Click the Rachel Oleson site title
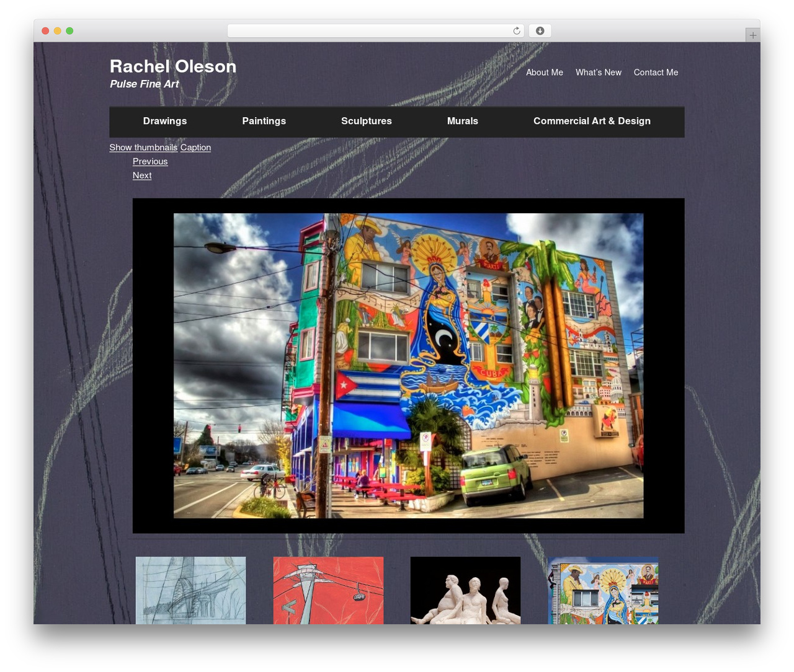 tap(173, 66)
